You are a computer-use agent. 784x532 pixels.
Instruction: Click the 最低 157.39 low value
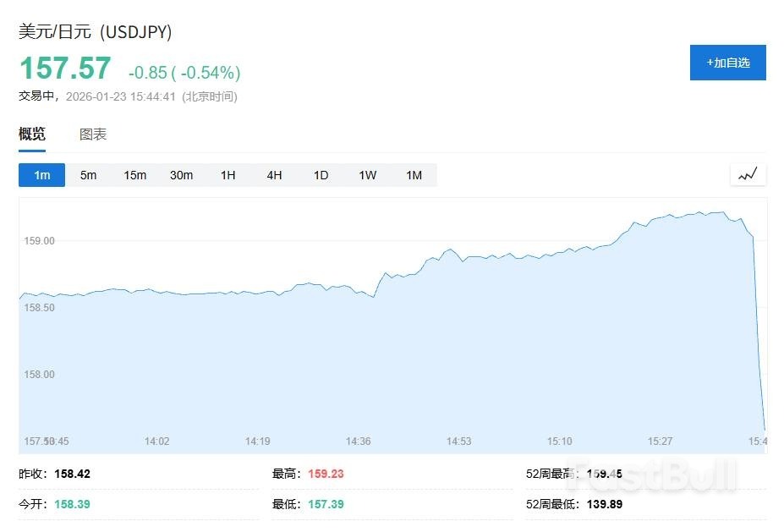[326, 504]
